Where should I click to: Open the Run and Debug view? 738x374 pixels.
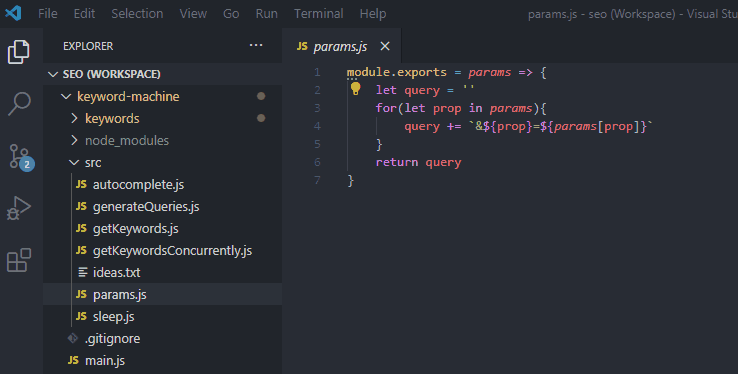[x=19, y=208]
